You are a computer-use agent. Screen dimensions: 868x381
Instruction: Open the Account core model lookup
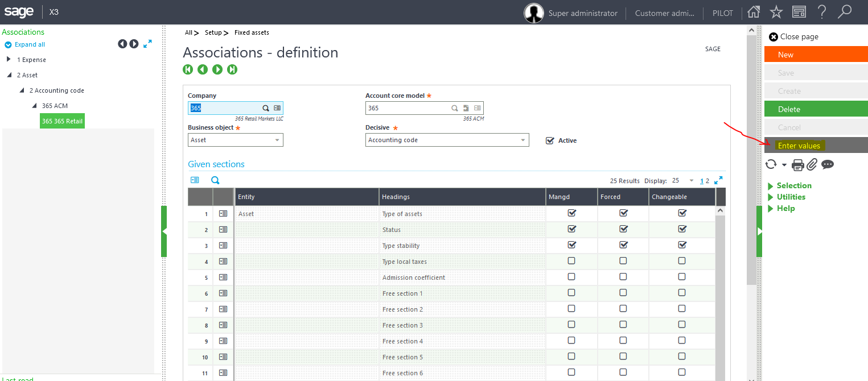[x=454, y=108]
